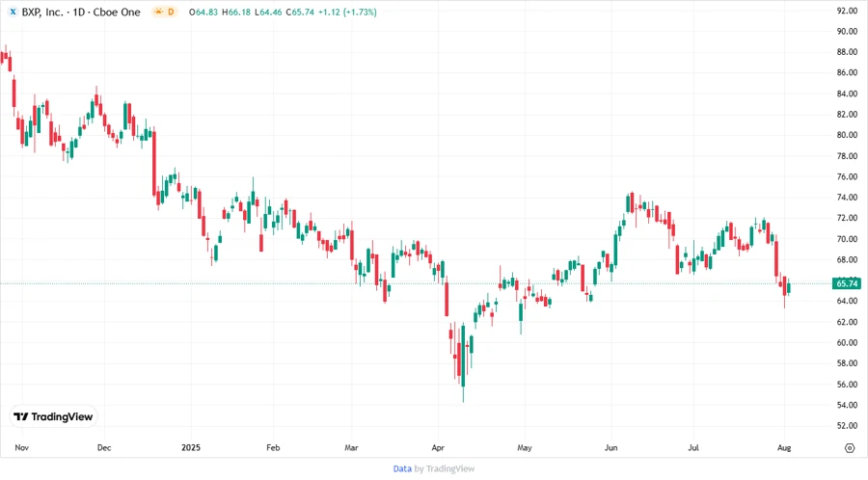Click the open value O64.83

tap(203, 13)
